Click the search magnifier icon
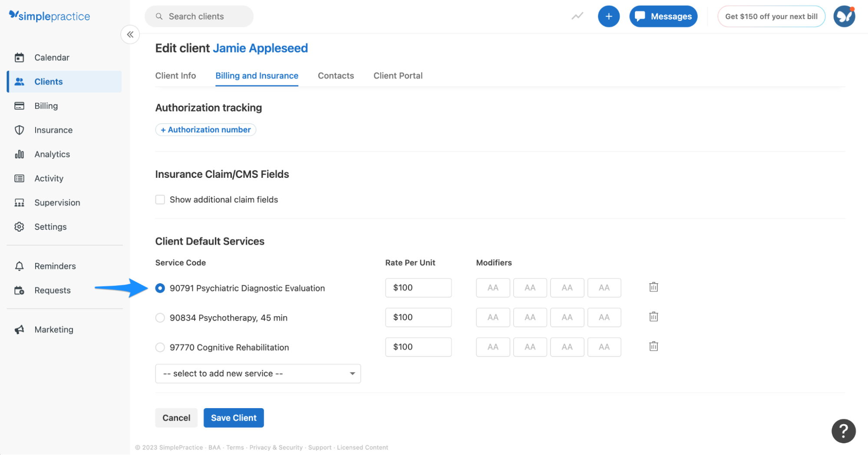The height and width of the screenshot is (455, 868). (x=159, y=16)
